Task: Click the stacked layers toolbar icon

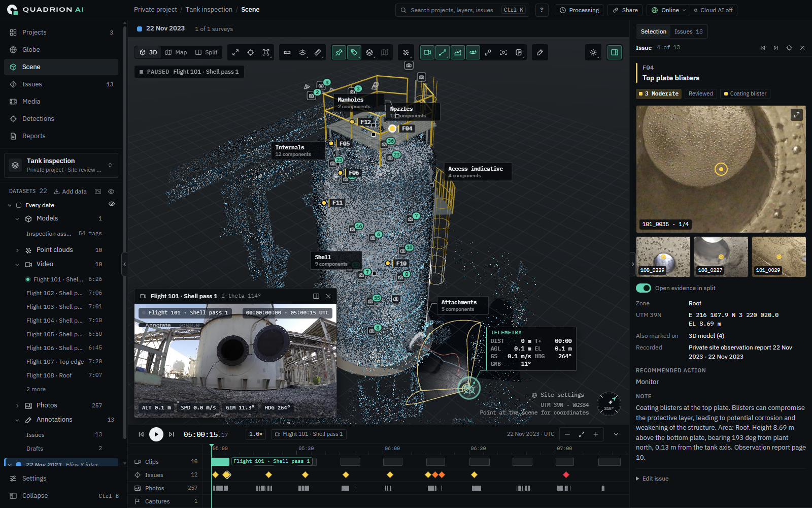Action: 369,52
